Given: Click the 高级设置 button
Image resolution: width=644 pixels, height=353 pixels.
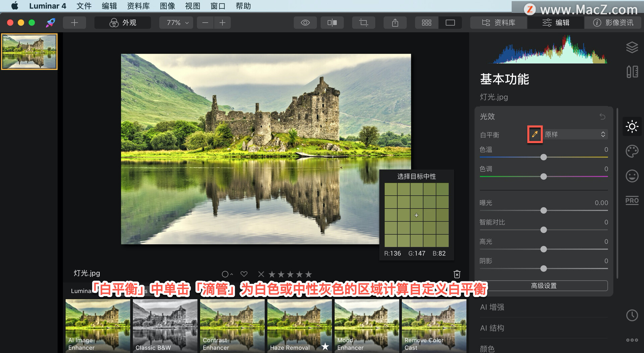Looking at the screenshot, I should pyautogui.click(x=543, y=286).
